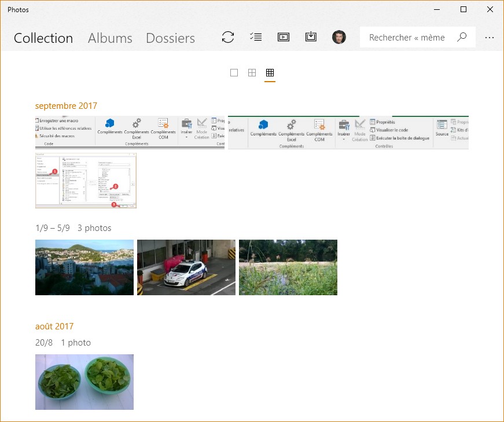Start the slideshow icon
This screenshot has height=422, width=504.
click(284, 37)
